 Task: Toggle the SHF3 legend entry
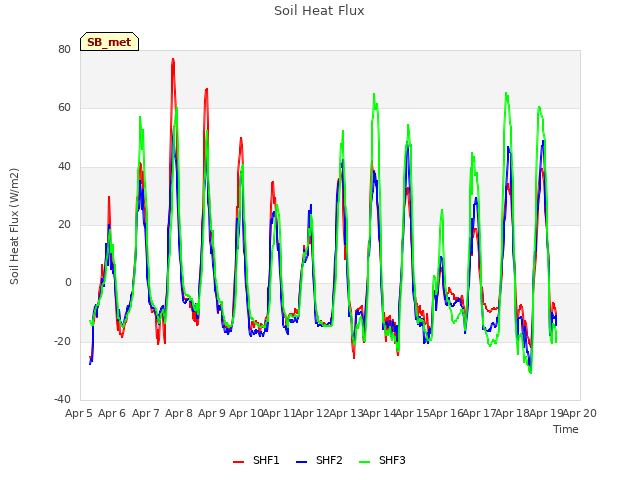[x=382, y=460]
